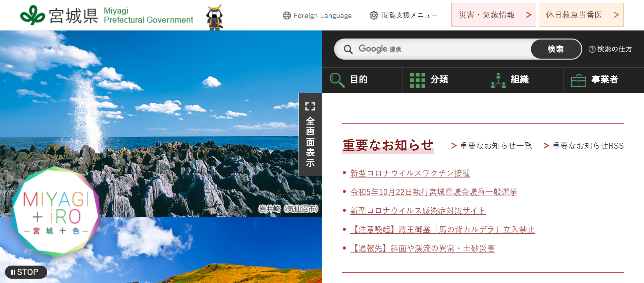Click the 宮城県 site title text
Viewport: 644px width, 283px height.
(x=73, y=16)
